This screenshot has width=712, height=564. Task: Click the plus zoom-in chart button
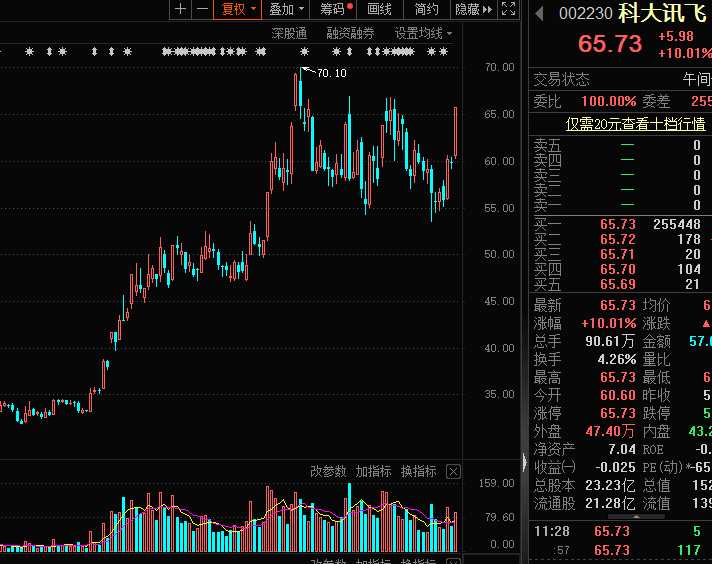180,9
